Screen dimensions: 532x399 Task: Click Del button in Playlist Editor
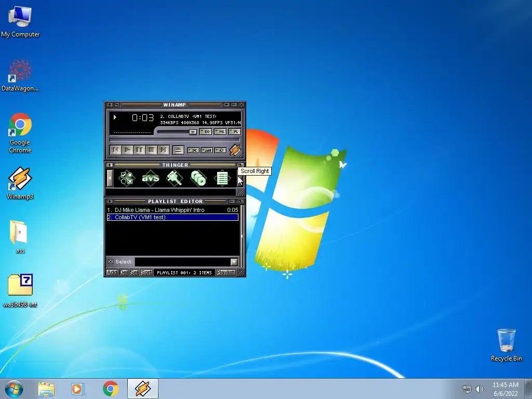click(124, 272)
